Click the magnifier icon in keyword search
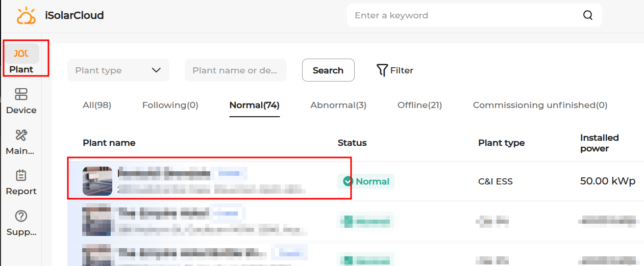The height and width of the screenshot is (266, 644). (x=588, y=15)
